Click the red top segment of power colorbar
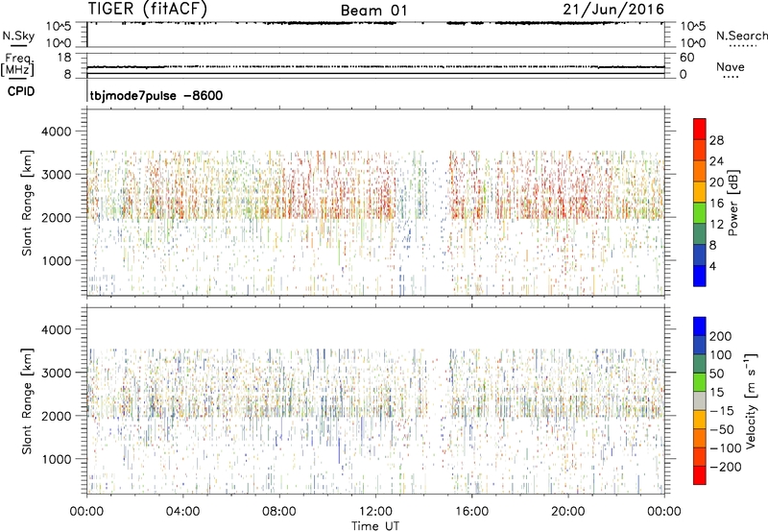The height and width of the screenshot is (532, 768). [x=700, y=130]
